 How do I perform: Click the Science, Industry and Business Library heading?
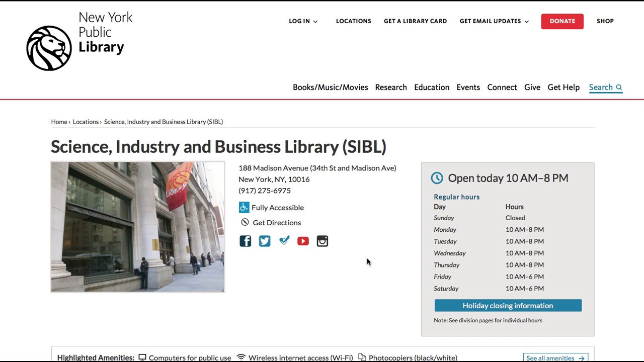[218, 147]
